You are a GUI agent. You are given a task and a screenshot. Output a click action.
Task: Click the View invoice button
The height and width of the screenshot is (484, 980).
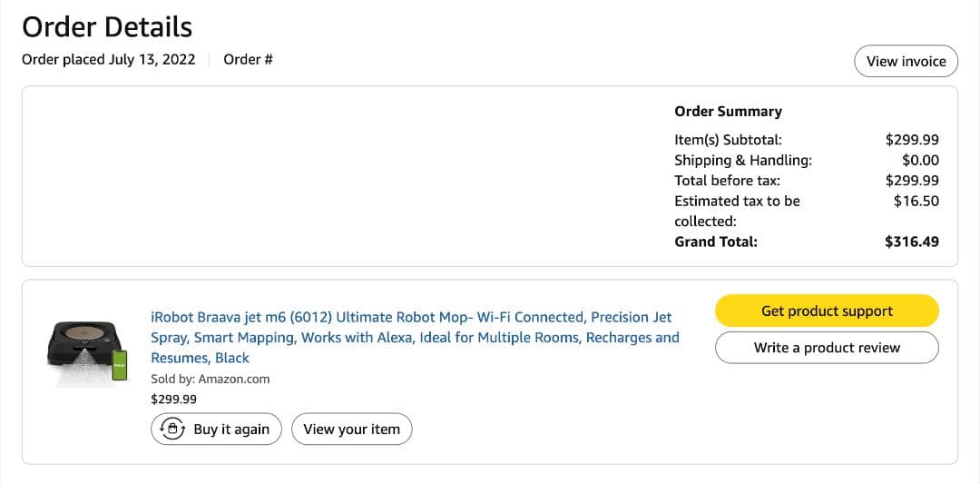tap(906, 61)
